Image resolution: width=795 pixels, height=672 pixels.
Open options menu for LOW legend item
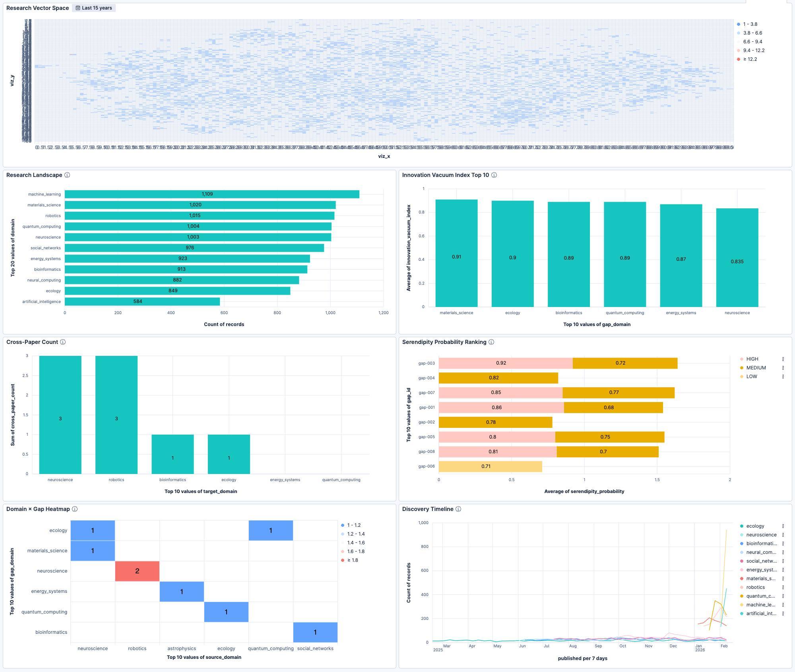point(783,377)
